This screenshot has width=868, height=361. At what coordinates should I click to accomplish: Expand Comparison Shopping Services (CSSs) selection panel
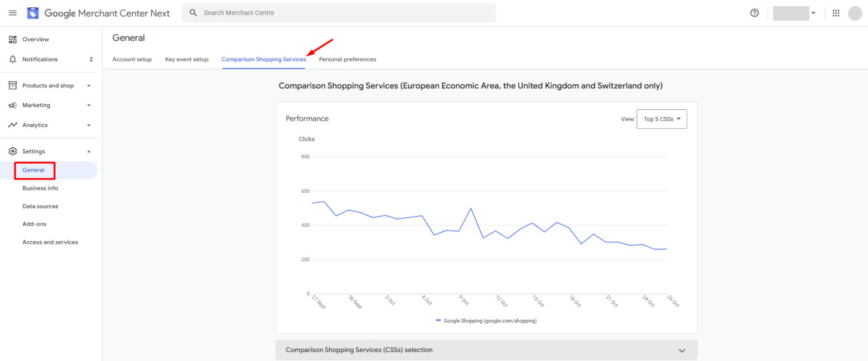[681, 350]
